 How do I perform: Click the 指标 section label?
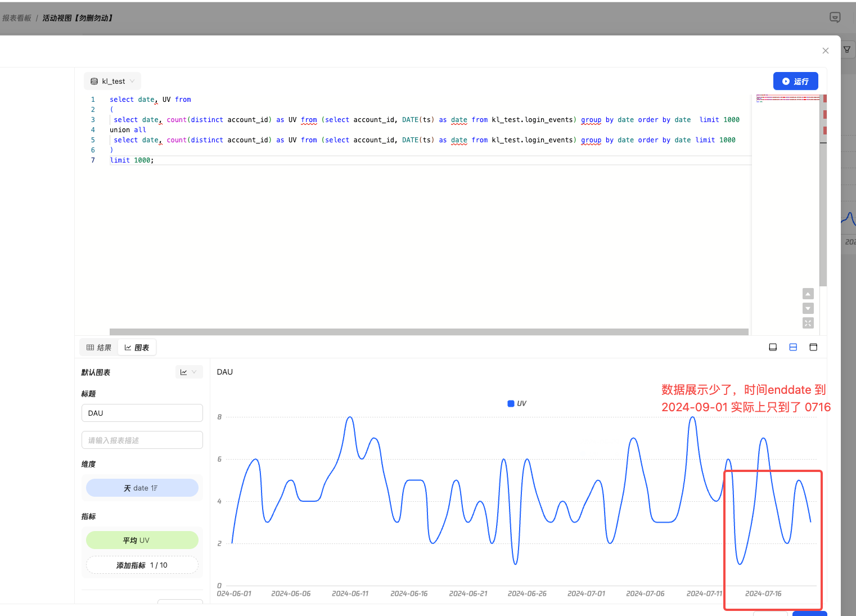click(x=88, y=516)
